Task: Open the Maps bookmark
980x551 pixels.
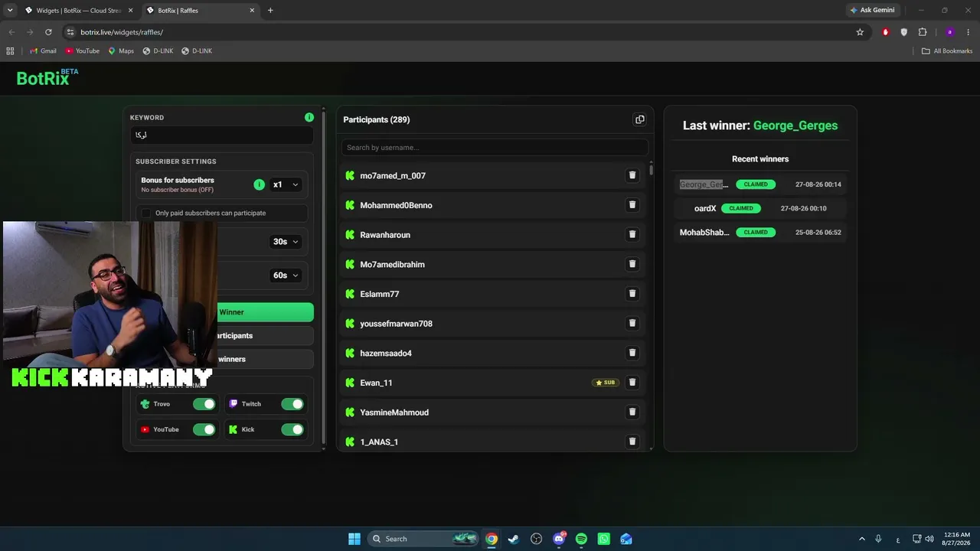Action: (x=121, y=51)
